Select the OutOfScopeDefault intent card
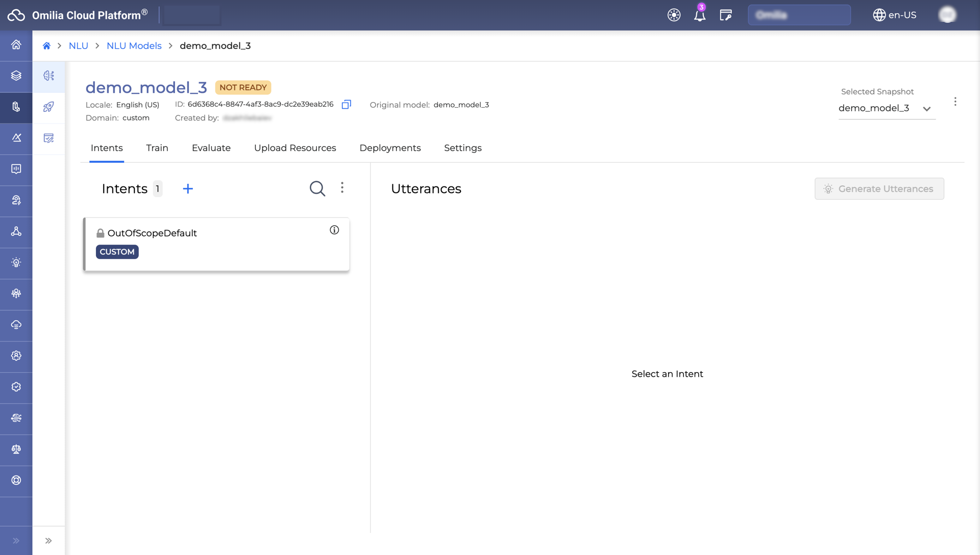 pyautogui.click(x=216, y=244)
